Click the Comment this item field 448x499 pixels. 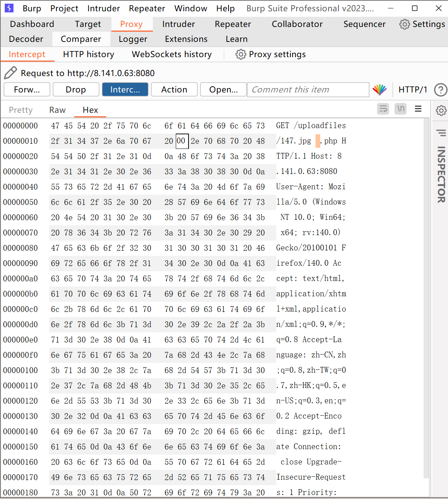click(x=308, y=90)
